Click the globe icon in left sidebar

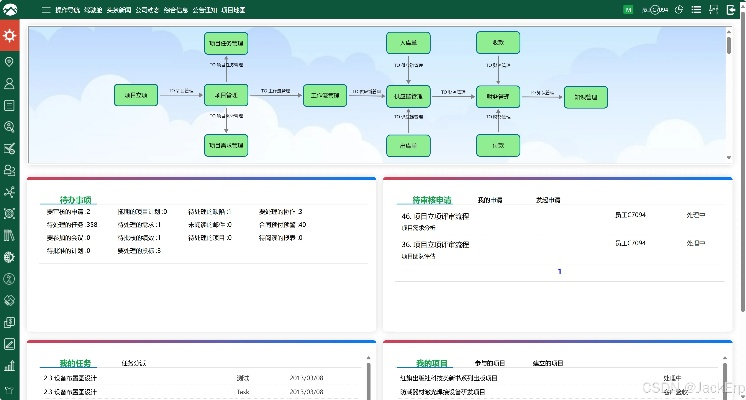click(9, 257)
